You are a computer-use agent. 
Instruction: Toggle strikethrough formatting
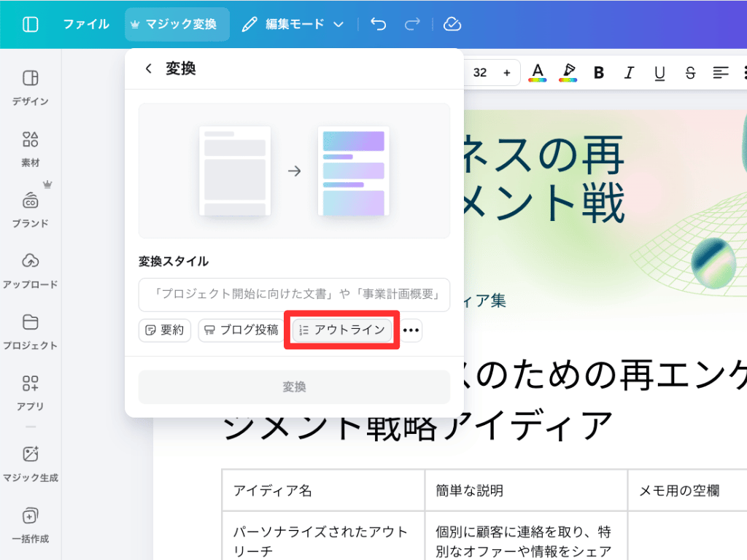pos(689,73)
